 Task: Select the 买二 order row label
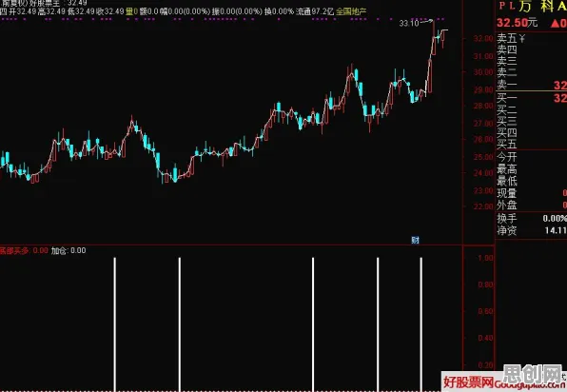[507, 109]
